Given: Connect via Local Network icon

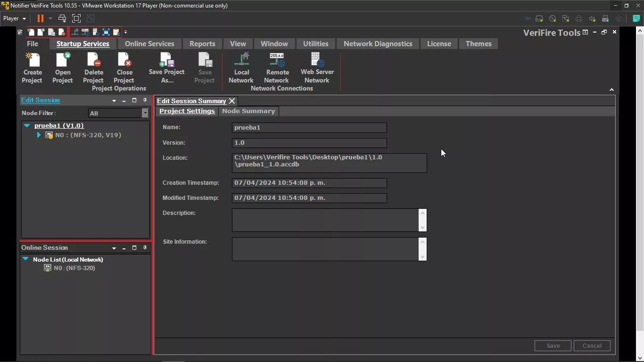Looking at the screenshot, I should (x=241, y=59).
